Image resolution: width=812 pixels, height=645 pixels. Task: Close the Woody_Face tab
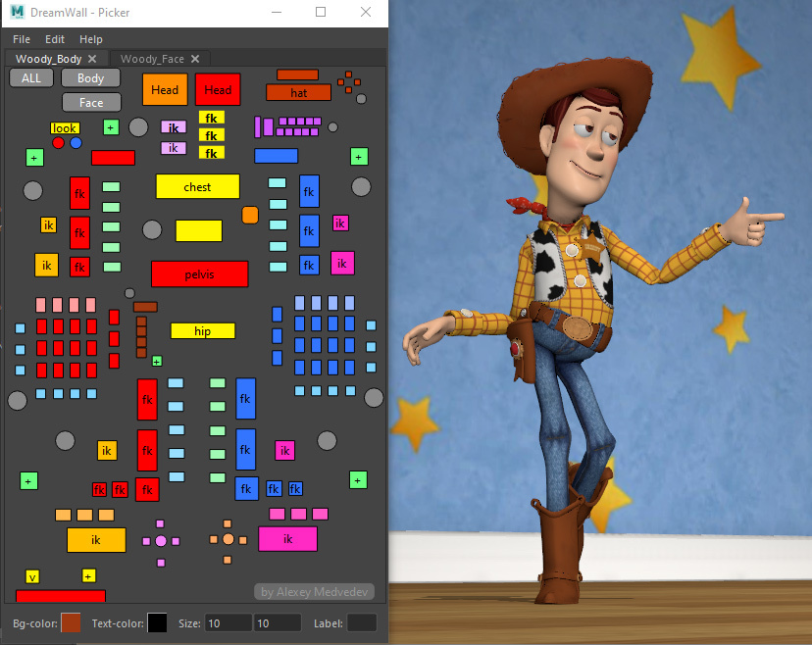point(195,59)
